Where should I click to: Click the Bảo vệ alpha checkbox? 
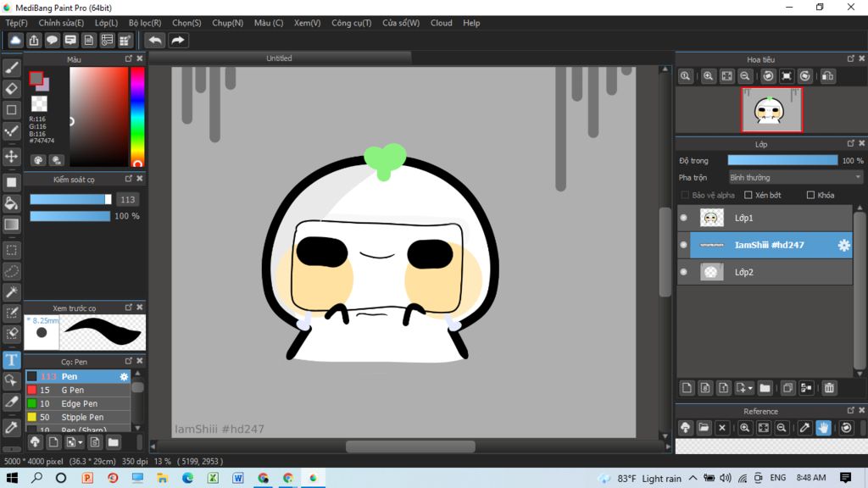685,196
